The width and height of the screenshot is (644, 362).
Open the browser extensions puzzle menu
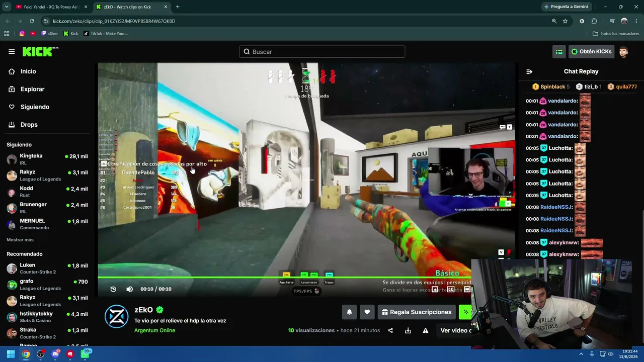[x=594, y=21]
